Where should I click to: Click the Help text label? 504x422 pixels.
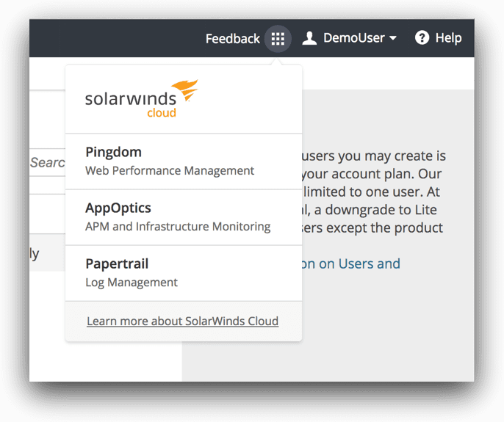pyautogui.click(x=448, y=37)
